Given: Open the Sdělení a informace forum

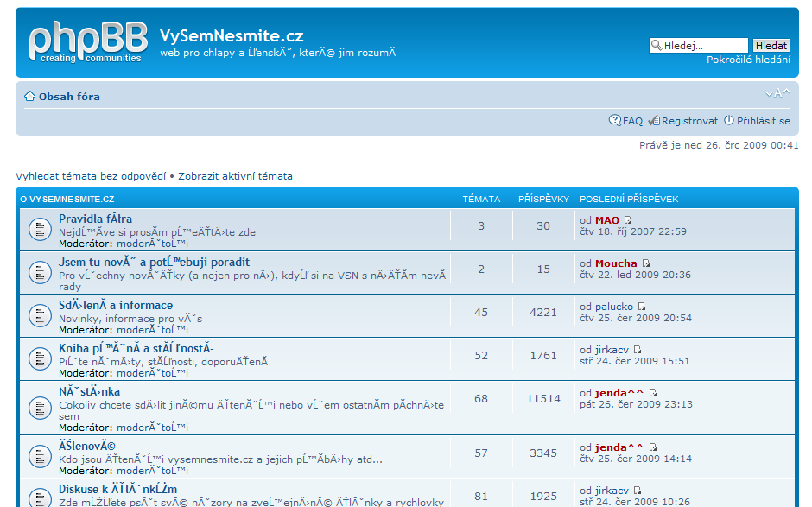Looking at the screenshot, I should tap(116, 305).
